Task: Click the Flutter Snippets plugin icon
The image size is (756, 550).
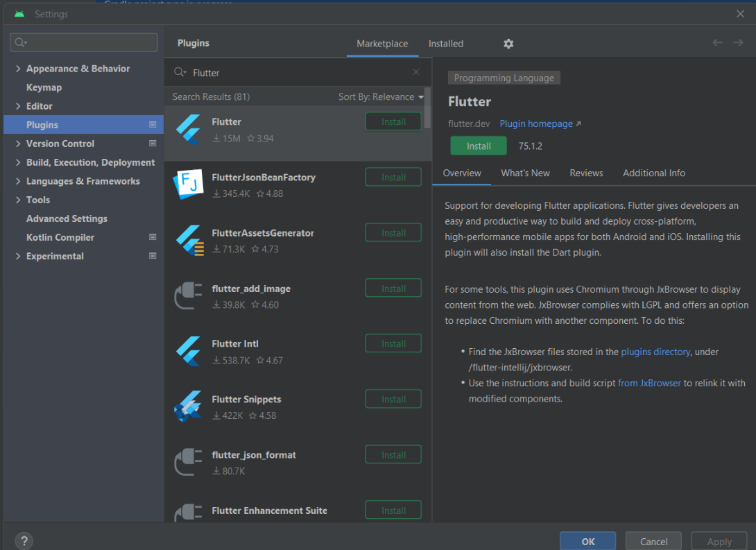Action: (187, 406)
